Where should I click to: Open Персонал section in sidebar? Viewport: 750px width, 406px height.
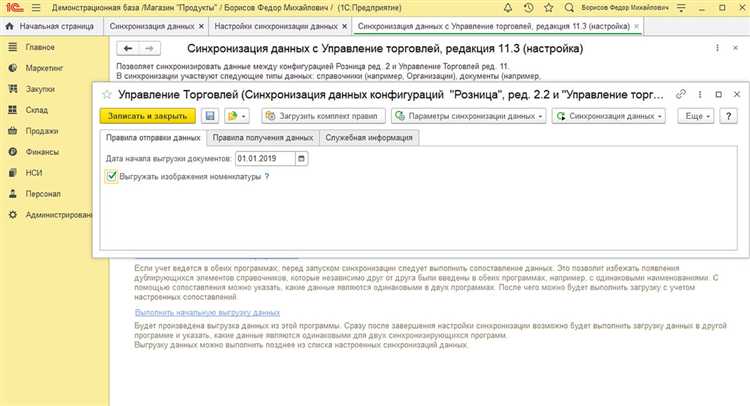click(43, 194)
